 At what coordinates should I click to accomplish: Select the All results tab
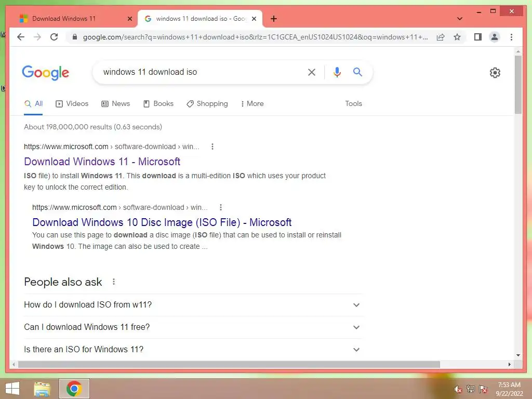[x=33, y=103]
